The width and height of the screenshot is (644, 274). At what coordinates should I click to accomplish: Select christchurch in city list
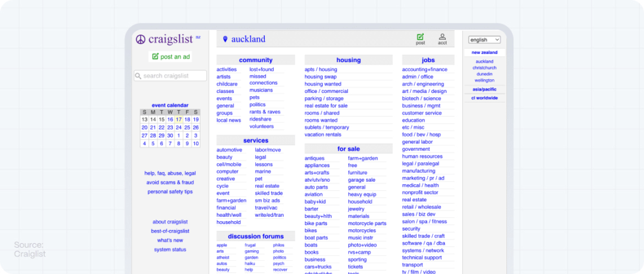[x=484, y=68]
